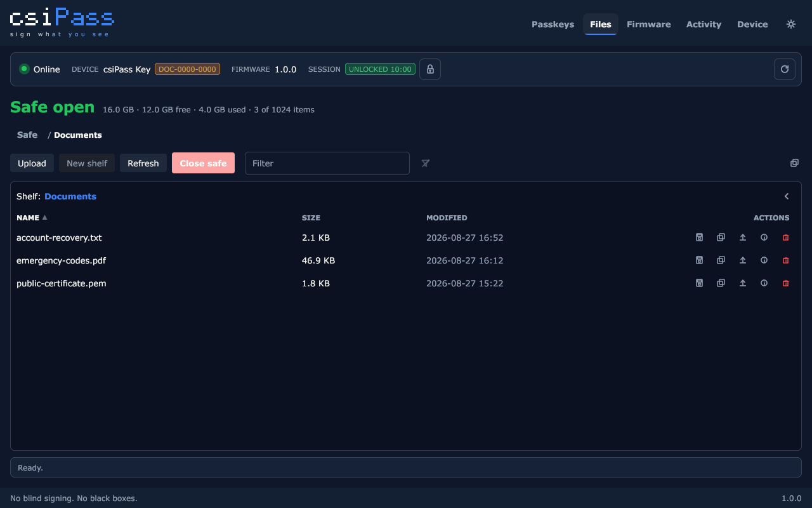Click the New shelf button
Viewport: 812px width, 508px height.
click(87, 163)
